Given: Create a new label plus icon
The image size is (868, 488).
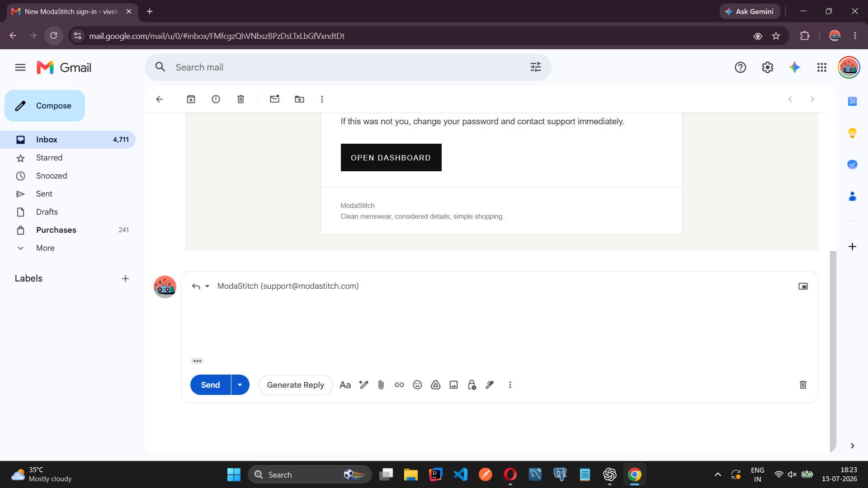Looking at the screenshot, I should (125, 279).
